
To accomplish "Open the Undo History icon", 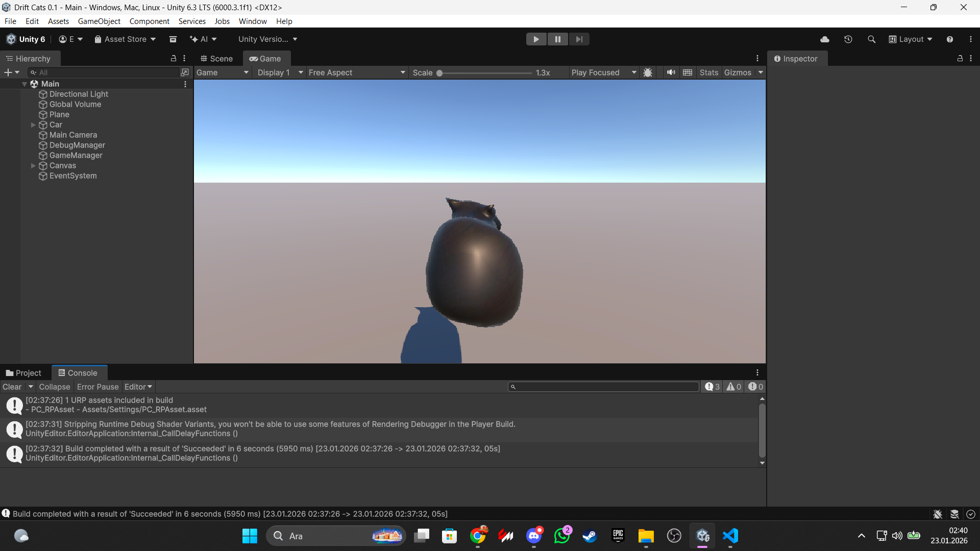I will 848,39.
